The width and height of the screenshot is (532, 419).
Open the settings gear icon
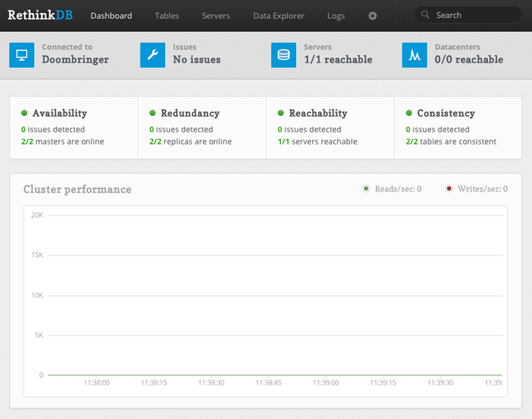point(373,16)
